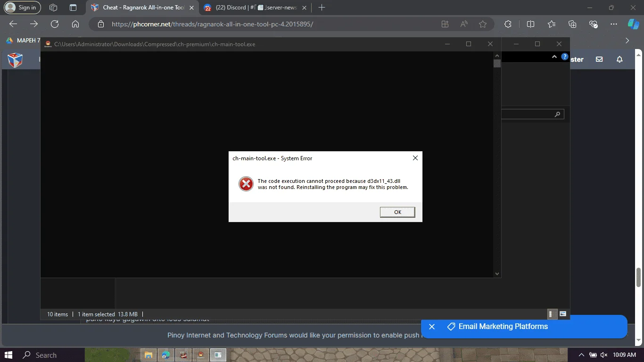Open Edge Extensions menu
Image resolution: width=644 pixels, height=362 pixels.
click(508, 24)
